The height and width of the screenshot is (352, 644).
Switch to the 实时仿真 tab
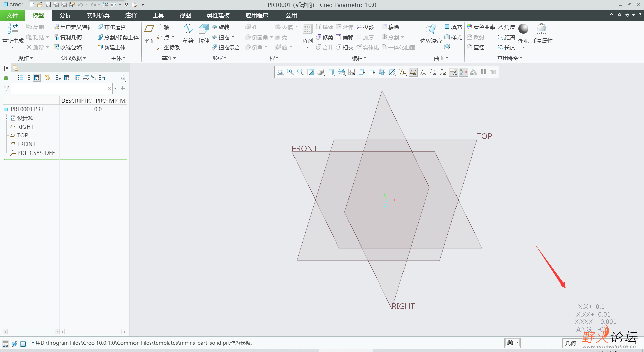click(x=98, y=15)
